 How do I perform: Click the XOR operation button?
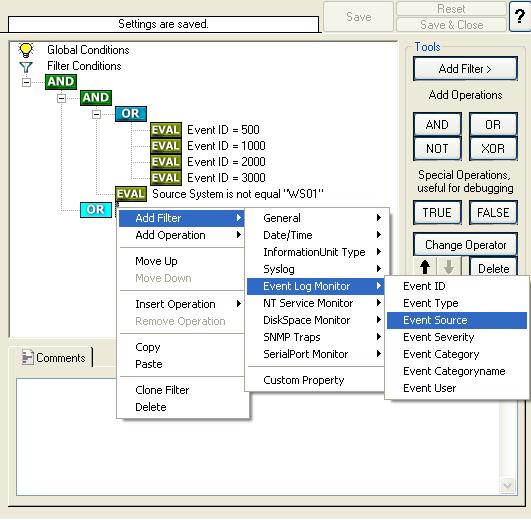[493, 149]
